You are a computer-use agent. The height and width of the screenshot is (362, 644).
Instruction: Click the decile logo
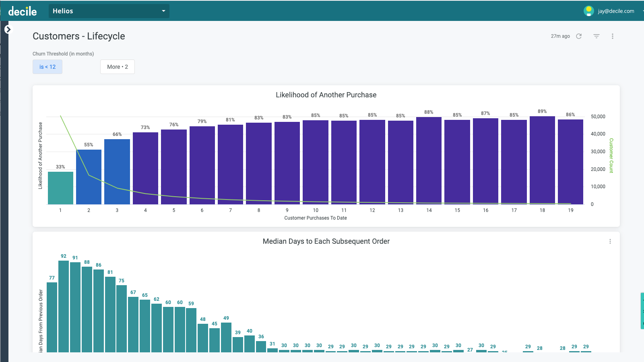(x=22, y=11)
